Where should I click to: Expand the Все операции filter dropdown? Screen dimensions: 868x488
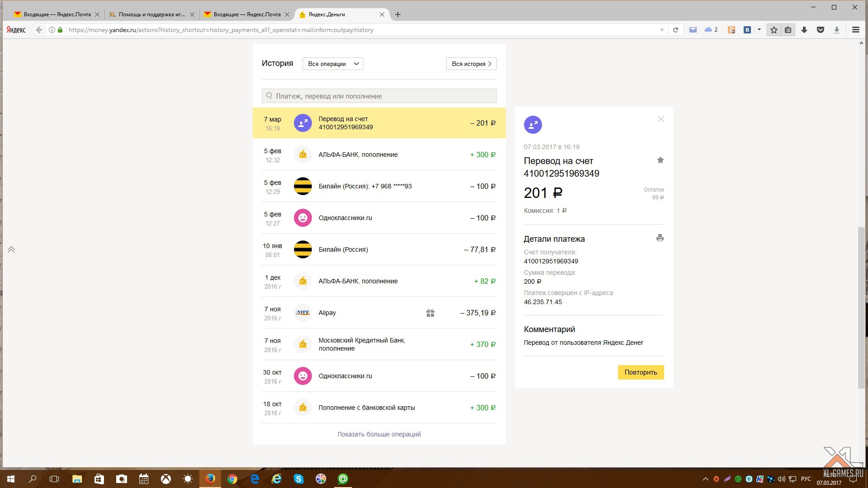[332, 64]
